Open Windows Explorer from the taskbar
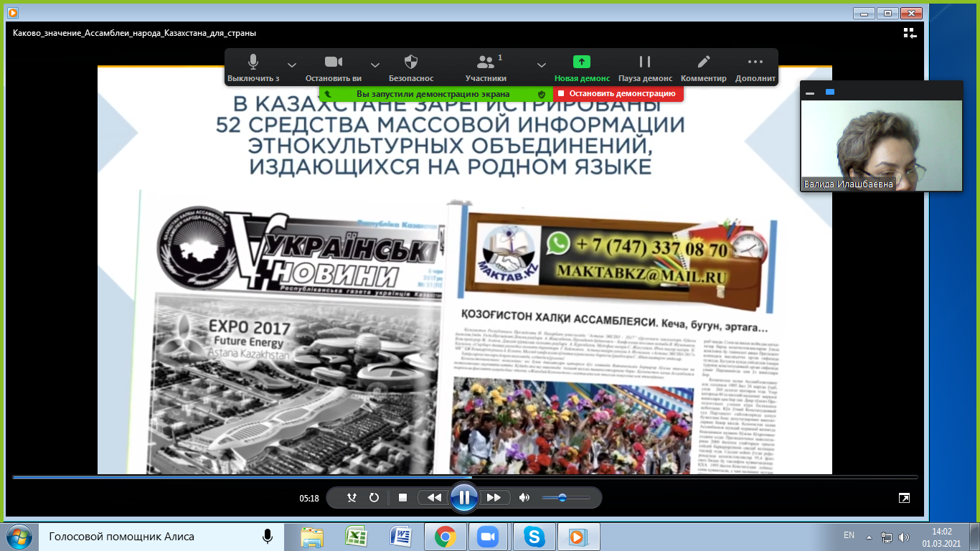The width and height of the screenshot is (980, 551). pyautogui.click(x=312, y=537)
